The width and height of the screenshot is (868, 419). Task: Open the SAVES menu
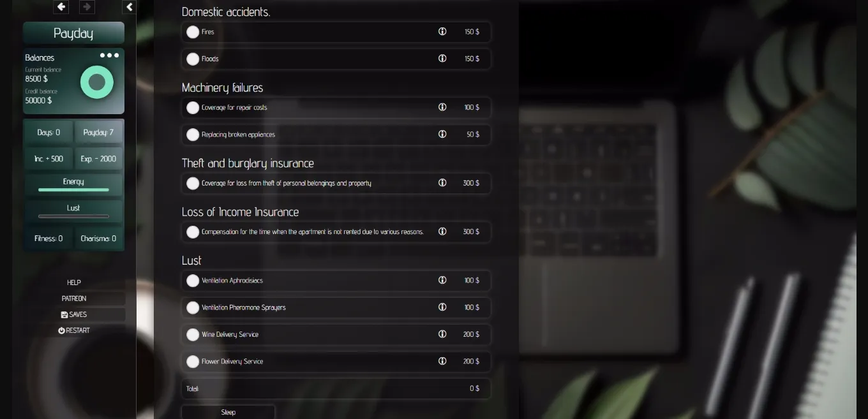[x=74, y=314]
